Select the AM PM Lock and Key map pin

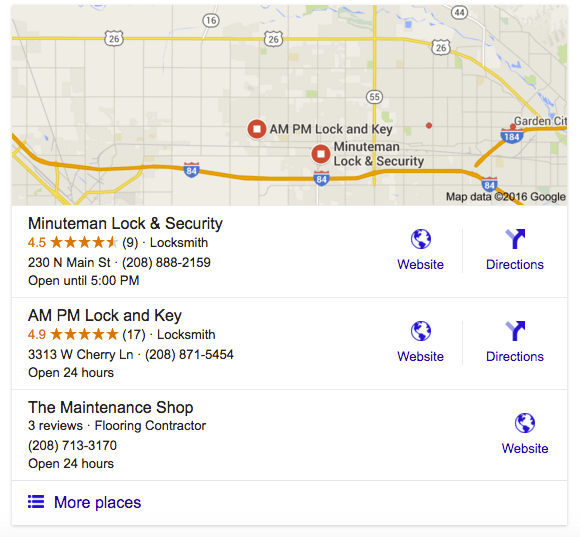coord(257,129)
